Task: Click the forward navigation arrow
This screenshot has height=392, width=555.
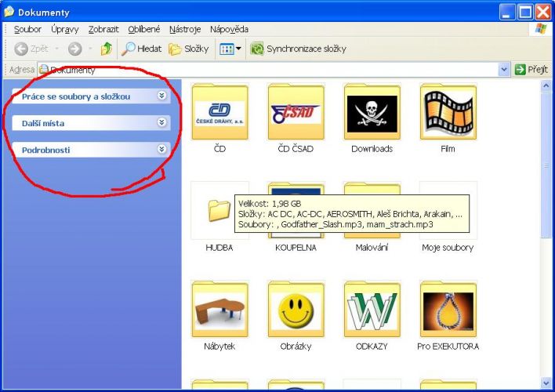Action: 74,49
